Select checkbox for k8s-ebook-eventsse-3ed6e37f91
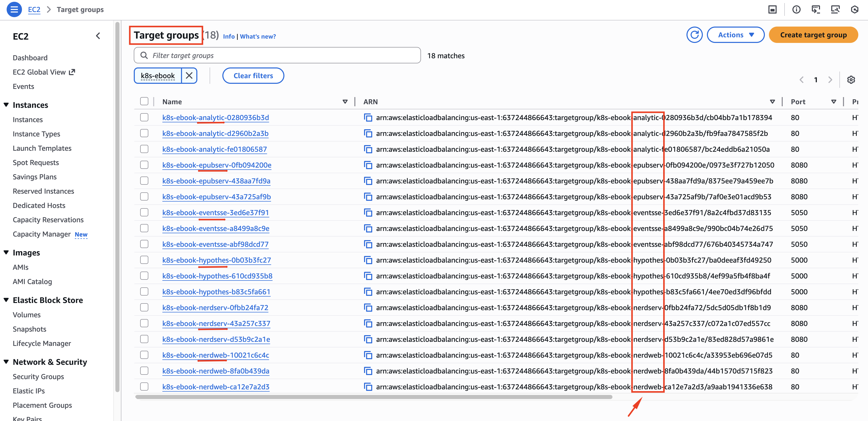 pyautogui.click(x=144, y=212)
